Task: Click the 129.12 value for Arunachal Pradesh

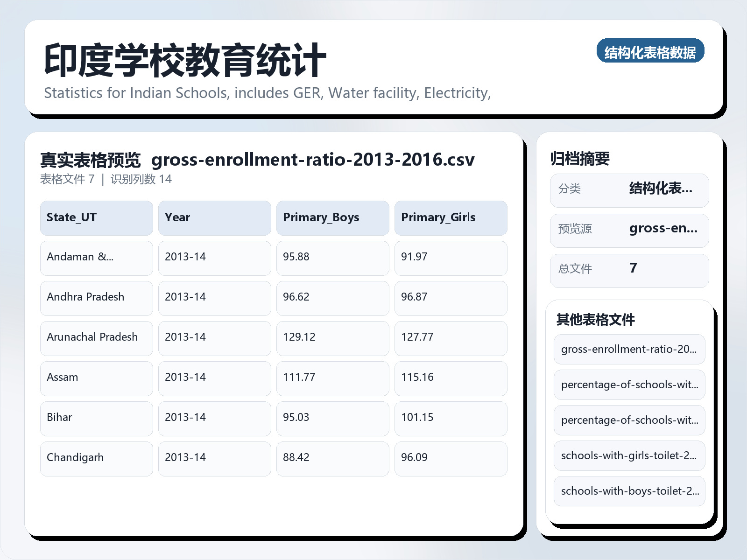Action: 332,338
